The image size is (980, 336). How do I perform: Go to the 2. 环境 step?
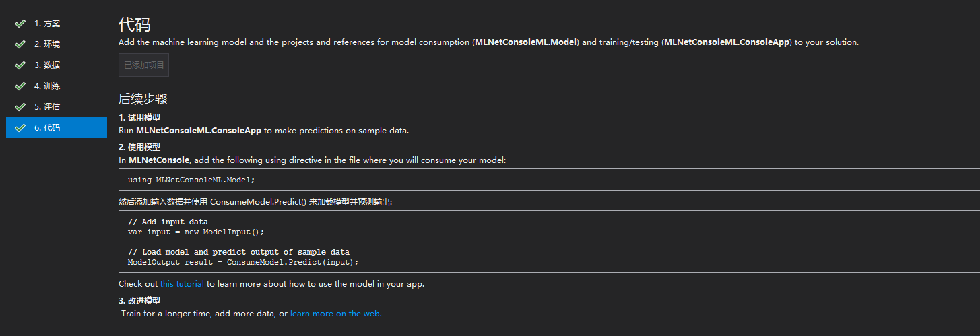coord(57,44)
